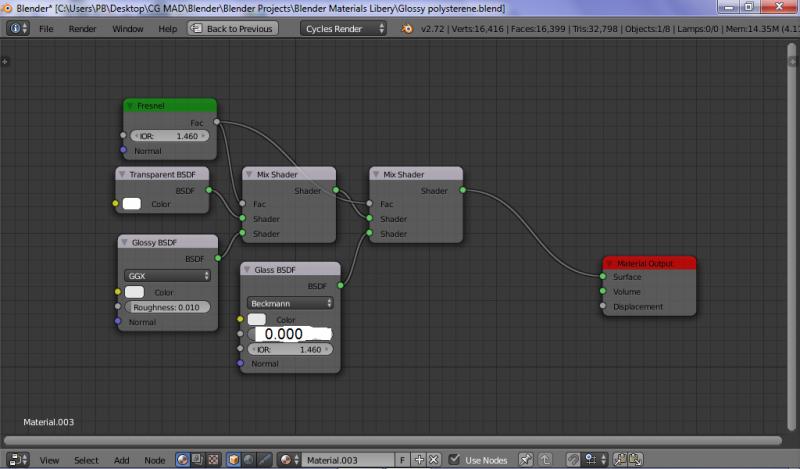
Task: Open the Cycles Render engine dropdown
Action: [343, 28]
